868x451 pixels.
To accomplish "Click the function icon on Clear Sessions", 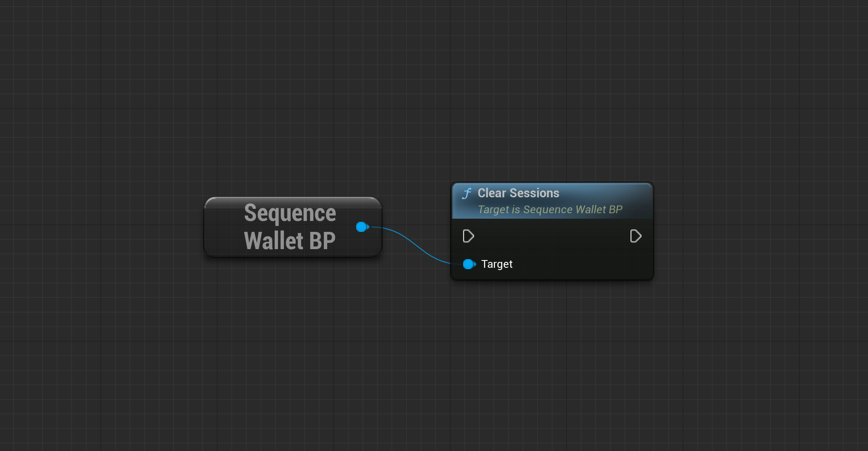I will (466, 194).
